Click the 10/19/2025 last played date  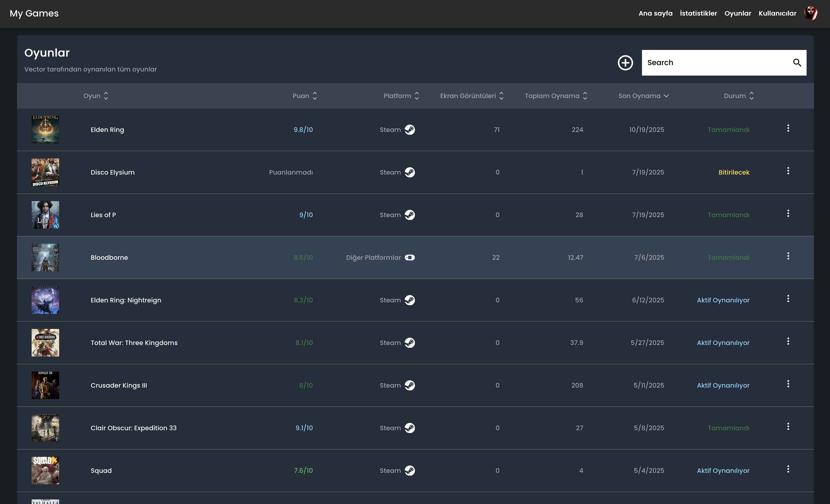click(647, 130)
